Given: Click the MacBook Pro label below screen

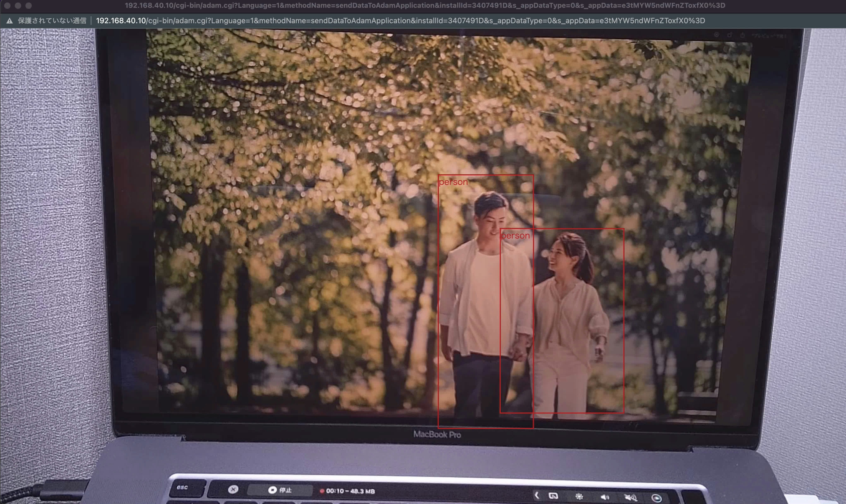Looking at the screenshot, I should (x=437, y=434).
